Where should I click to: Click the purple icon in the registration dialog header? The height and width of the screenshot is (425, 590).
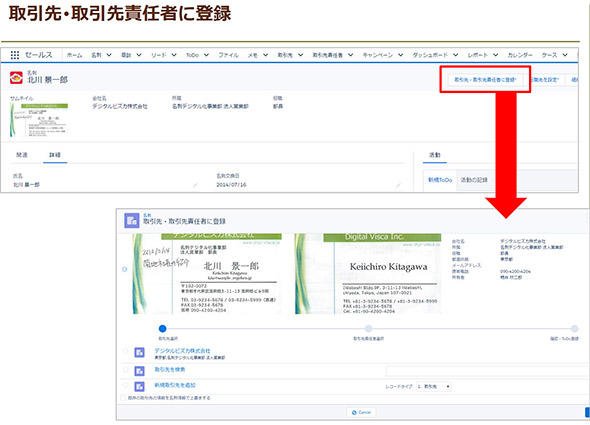coord(132,221)
